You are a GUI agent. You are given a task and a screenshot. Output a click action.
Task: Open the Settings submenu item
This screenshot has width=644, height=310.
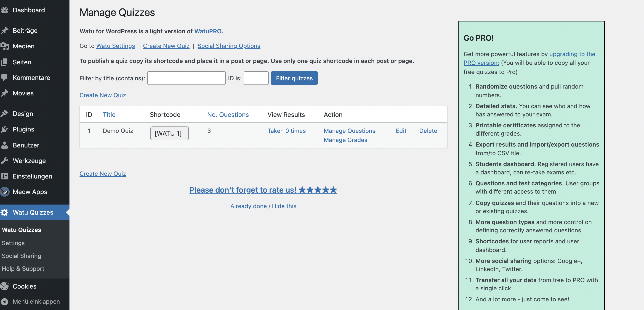click(13, 243)
